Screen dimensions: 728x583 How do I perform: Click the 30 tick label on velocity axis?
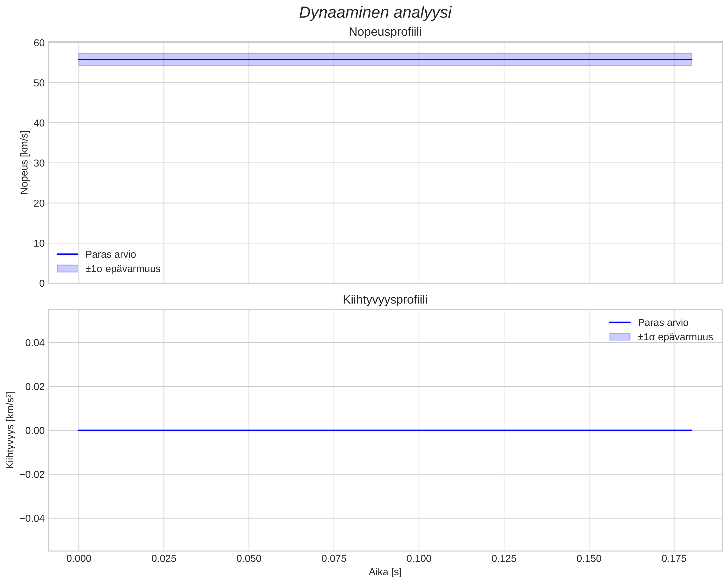point(39,163)
